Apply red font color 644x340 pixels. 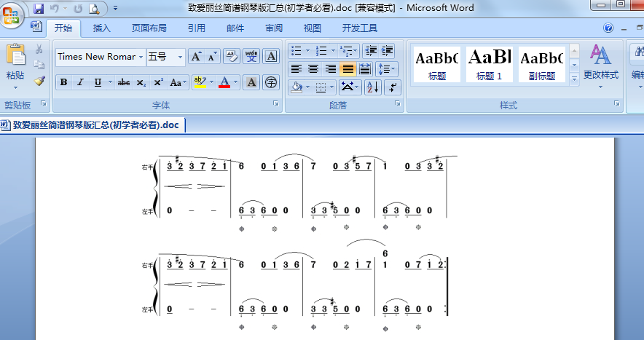point(224,82)
